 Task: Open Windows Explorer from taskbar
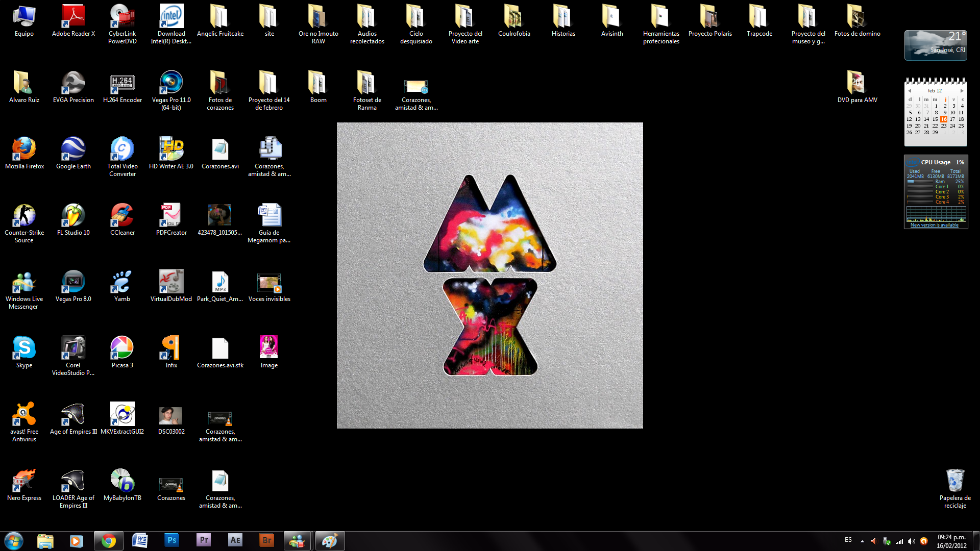(45, 541)
